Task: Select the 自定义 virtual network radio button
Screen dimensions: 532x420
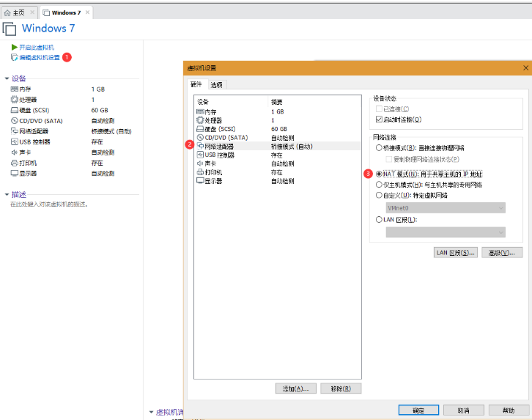Action: pyautogui.click(x=379, y=195)
